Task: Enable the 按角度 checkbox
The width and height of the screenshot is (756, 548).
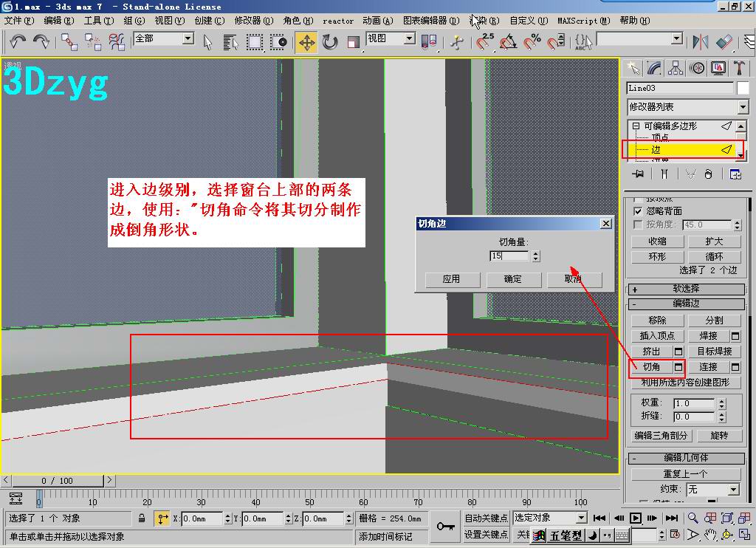Action: (x=638, y=225)
